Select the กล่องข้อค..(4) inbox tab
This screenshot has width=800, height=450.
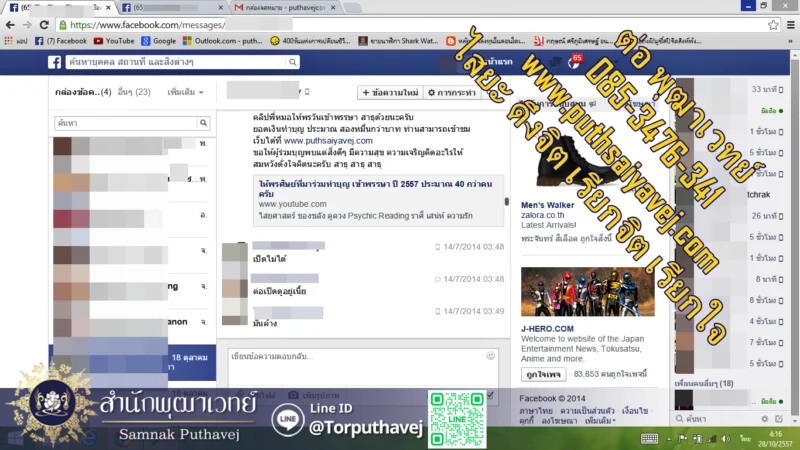tap(83, 92)
